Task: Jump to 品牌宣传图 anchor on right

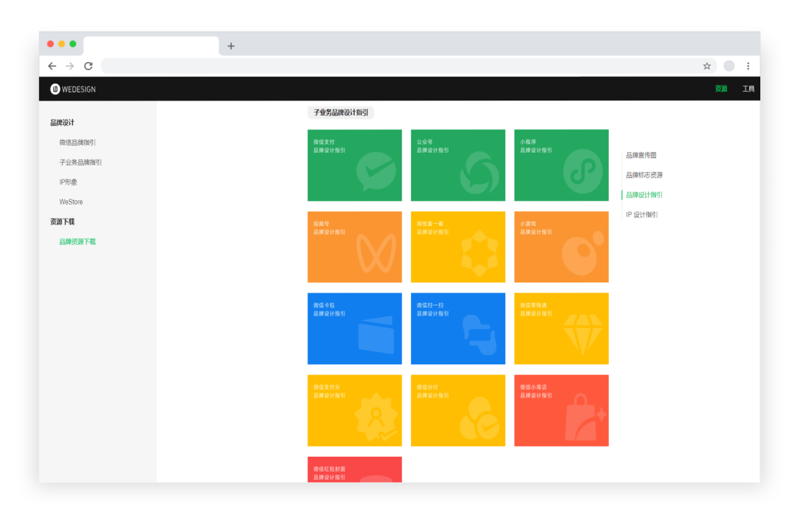Action: [x=641, y=155]
